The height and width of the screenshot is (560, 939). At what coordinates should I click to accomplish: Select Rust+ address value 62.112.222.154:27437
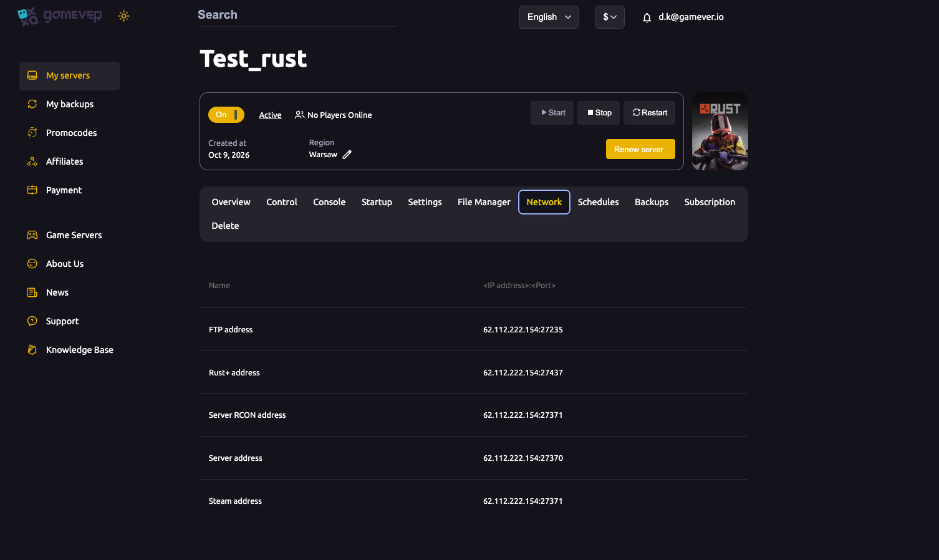click(523, 373)
